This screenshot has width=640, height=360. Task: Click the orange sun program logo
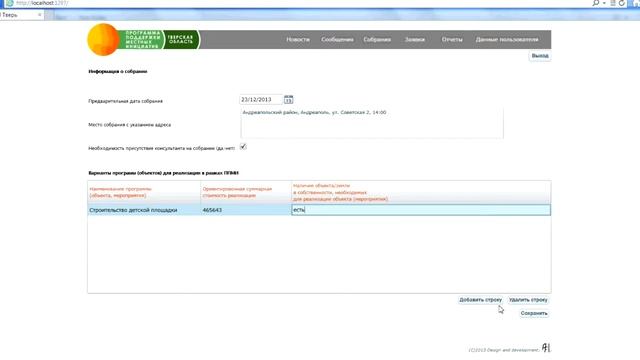click(103, 40)
